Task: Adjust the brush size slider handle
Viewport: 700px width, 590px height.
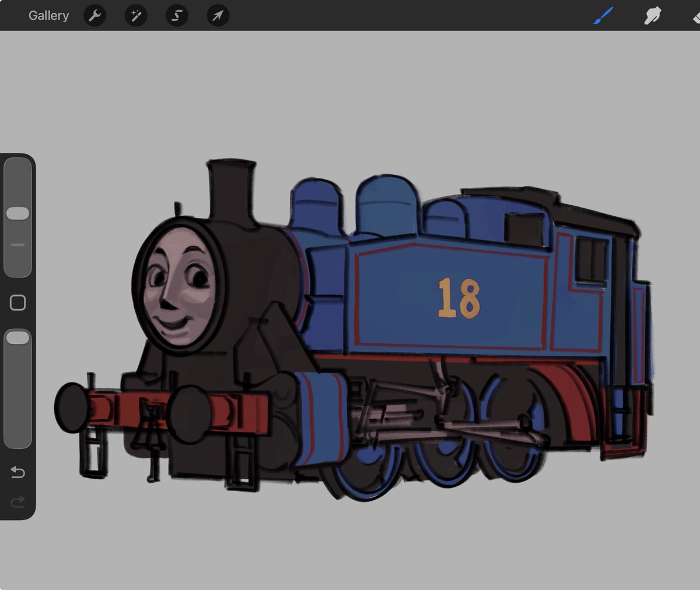Action: pos(17,213)
